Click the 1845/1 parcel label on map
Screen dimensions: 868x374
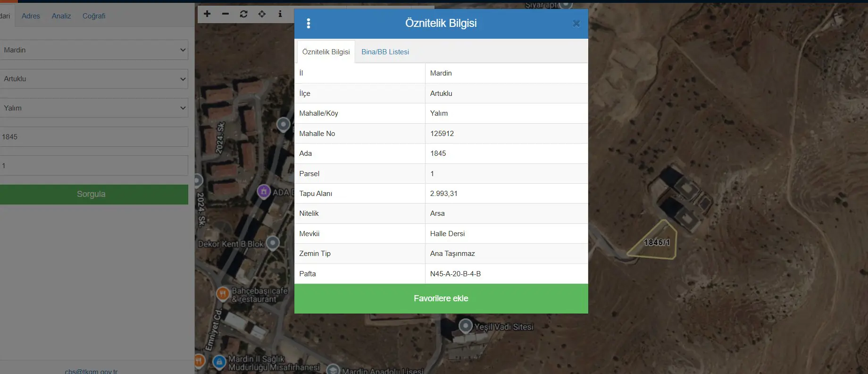click(657, 242)
